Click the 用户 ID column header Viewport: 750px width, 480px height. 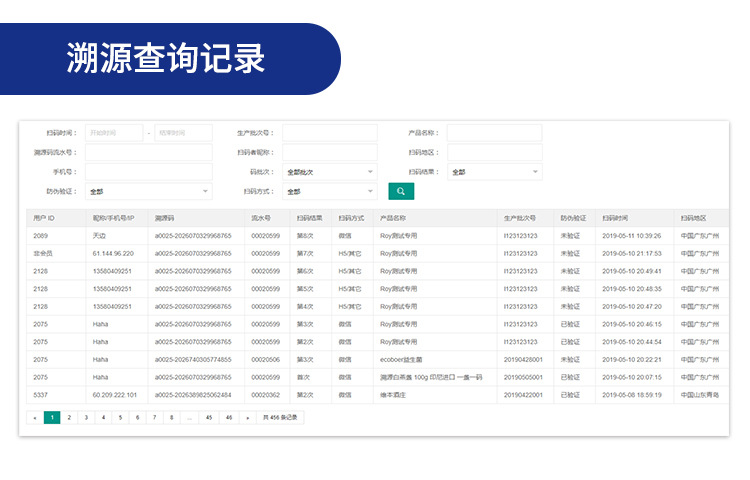tap(44, 218)
